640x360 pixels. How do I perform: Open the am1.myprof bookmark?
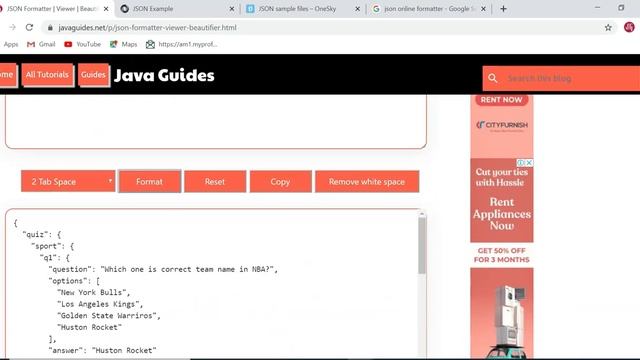click(x=182, y=44)
